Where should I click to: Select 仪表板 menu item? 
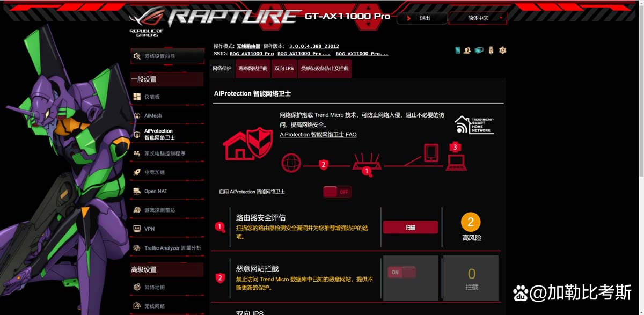tap(167, 97)
